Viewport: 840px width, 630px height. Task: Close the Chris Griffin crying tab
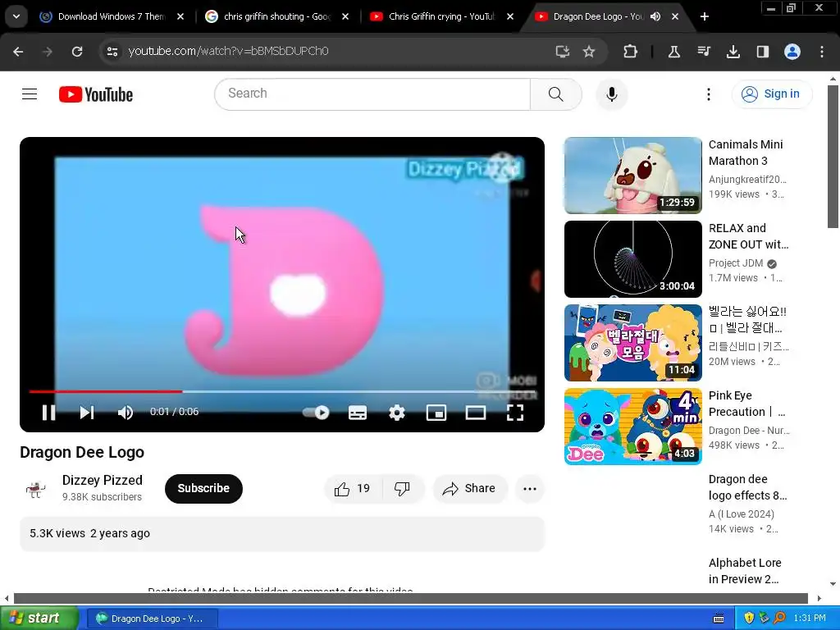510,16
